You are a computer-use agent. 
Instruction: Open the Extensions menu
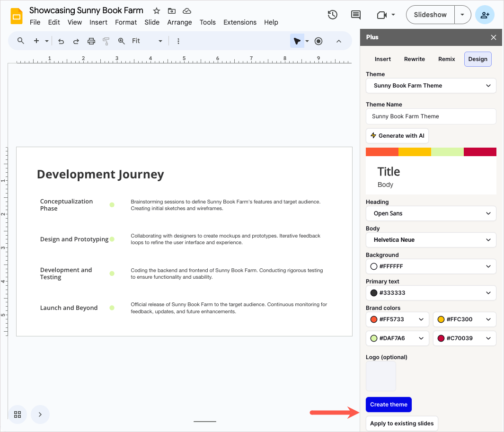tap(240, 22)
